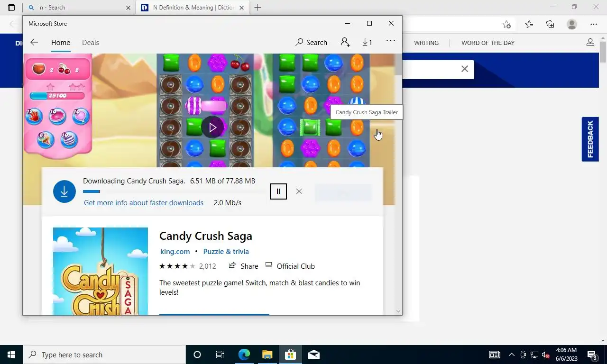Open taskbar clock showing 4:06 AM
607x364 pixels.
point(567,355)
